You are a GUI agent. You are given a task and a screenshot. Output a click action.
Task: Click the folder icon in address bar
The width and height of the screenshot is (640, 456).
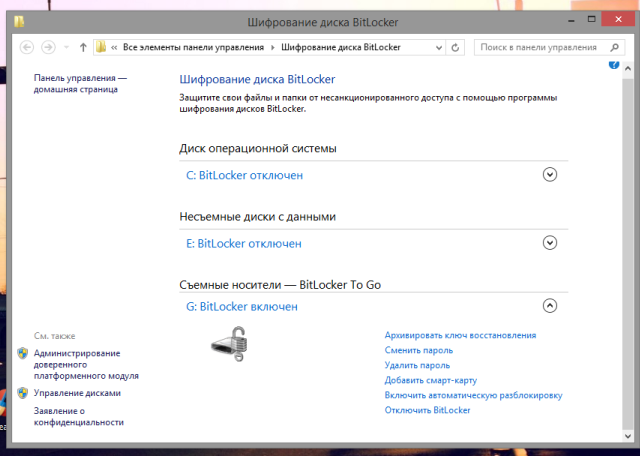(x=101, y=47)
